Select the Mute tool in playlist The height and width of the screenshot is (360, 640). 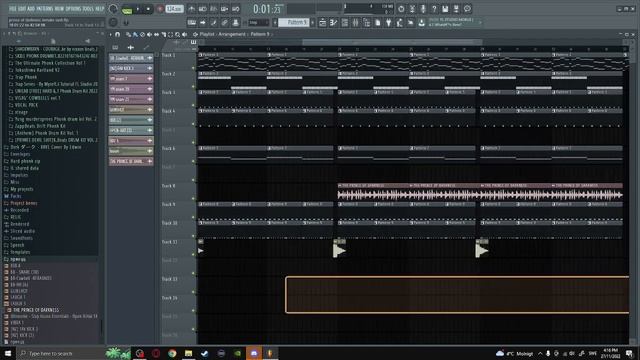[x=149, y=35]
